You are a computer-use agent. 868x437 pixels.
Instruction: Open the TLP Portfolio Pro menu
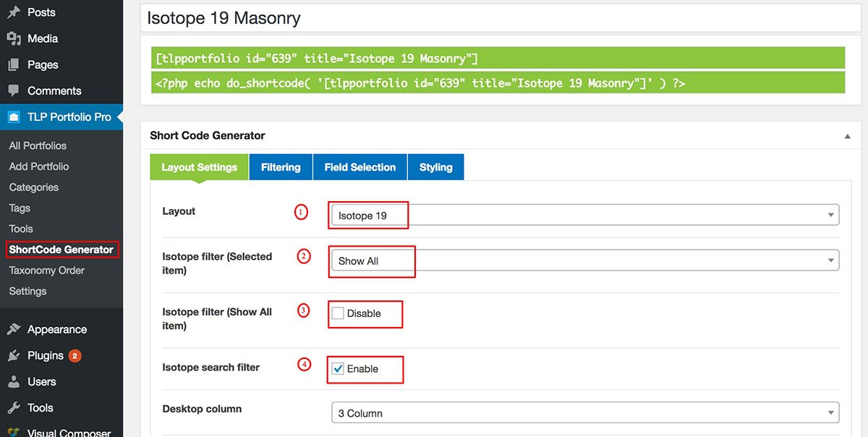click(x=61, y=116)
